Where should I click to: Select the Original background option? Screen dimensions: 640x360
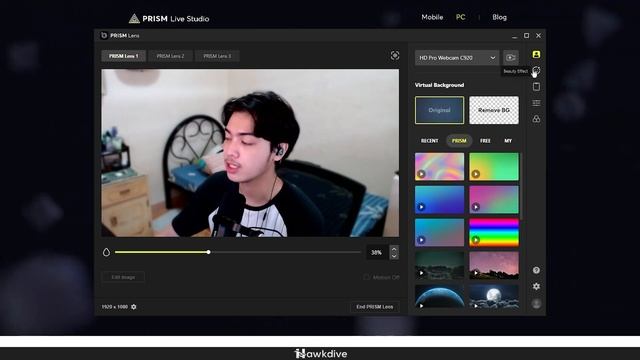[x=440, y=110]
